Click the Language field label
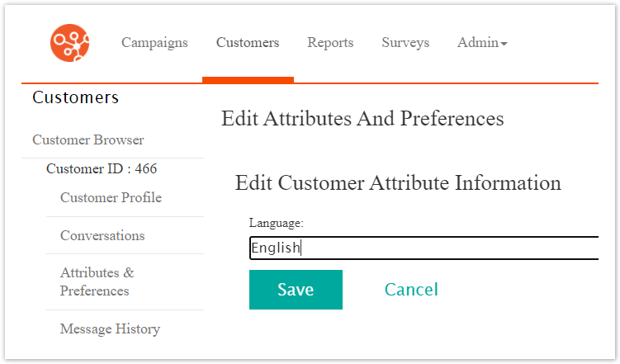 277,223
